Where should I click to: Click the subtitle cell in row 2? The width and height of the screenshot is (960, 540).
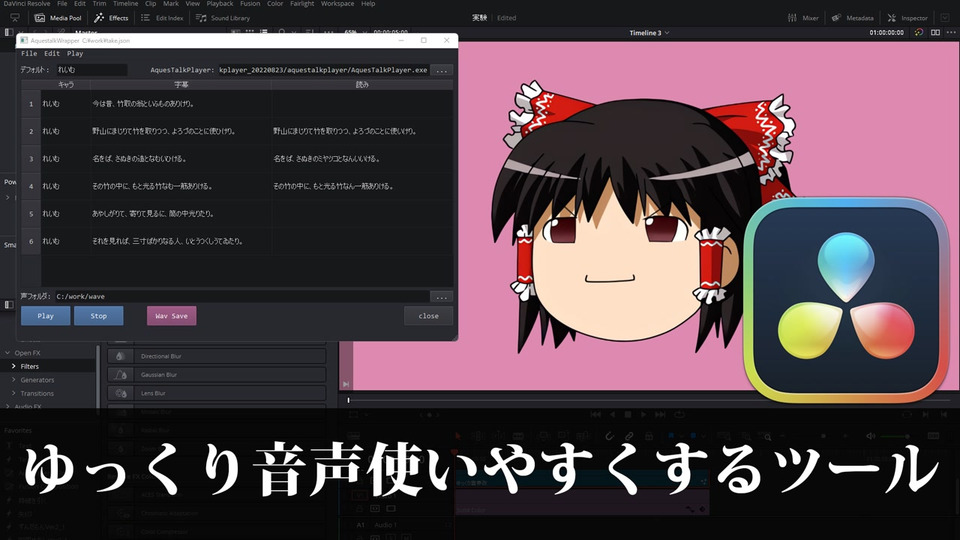[181, 131]
